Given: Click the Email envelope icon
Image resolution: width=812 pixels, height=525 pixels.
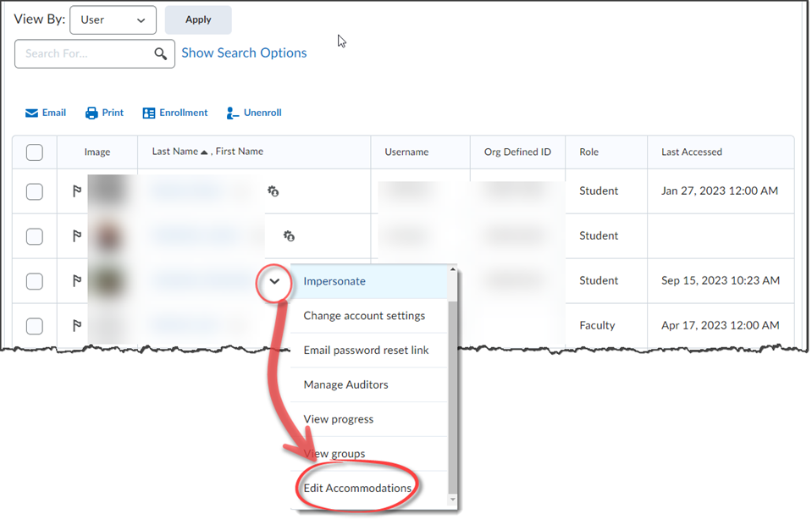Looking at the screenshot, I should (x=32, y=113).
